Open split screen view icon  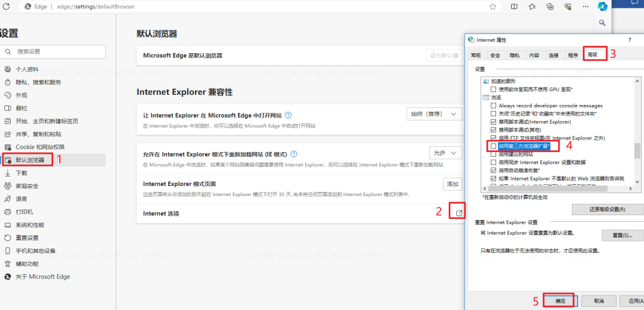click(514, 7)
